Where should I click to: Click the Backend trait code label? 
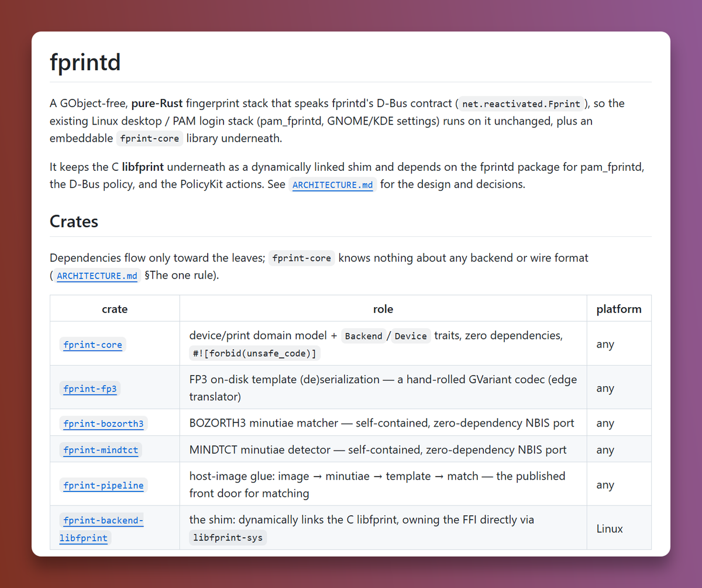point(363,336)
